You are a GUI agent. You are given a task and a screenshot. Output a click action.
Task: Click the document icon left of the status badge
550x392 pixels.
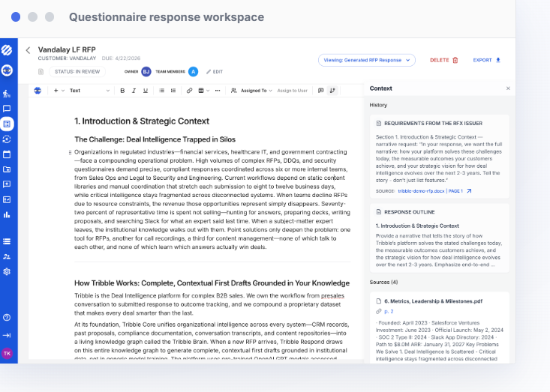click(41, 71)
